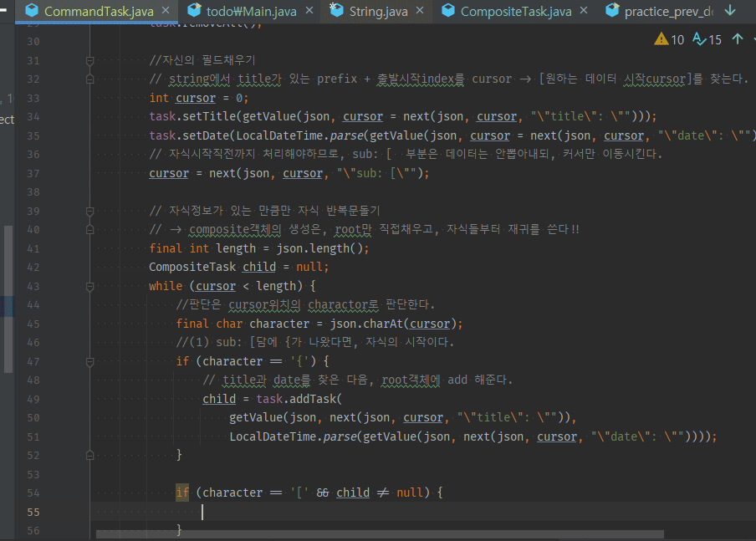The image size is (756, 541).
Task: Toggle fold end marker at line 52
Action: pos(89,455)
